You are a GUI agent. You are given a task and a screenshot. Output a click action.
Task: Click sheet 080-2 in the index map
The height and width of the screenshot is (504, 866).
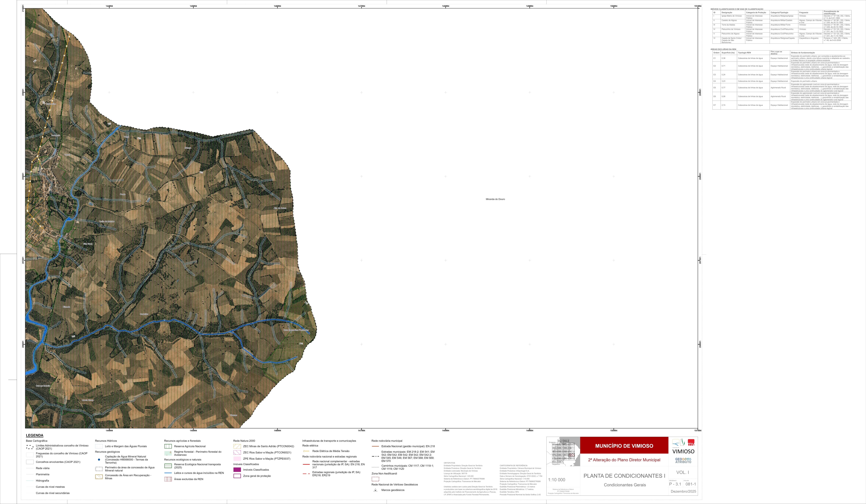coord(566,455)
